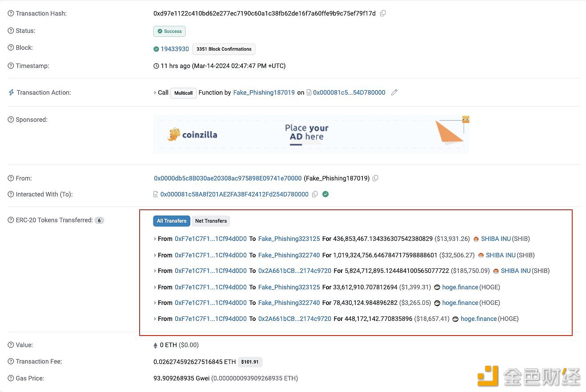
Task: Copy the From address
Action: click(x=375, y=178)
